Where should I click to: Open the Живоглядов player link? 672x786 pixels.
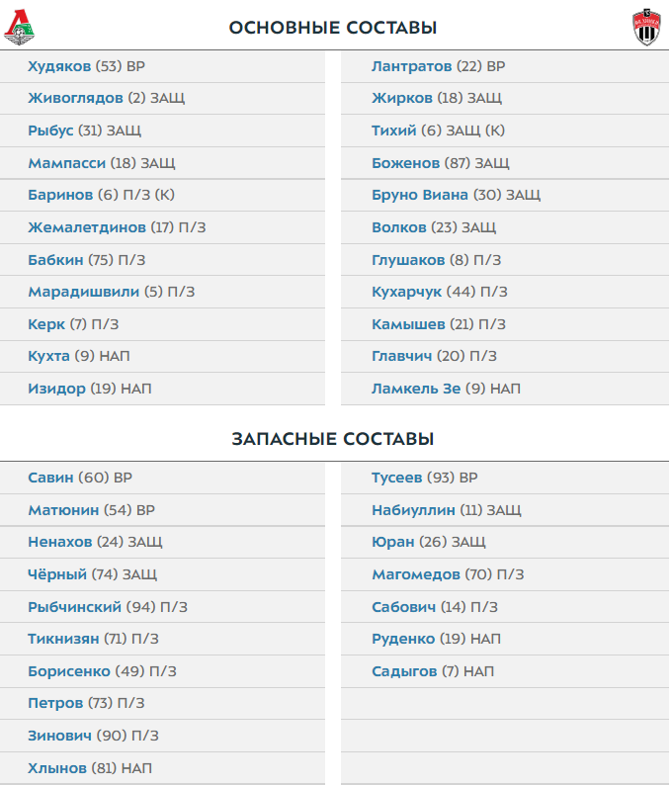75,98
